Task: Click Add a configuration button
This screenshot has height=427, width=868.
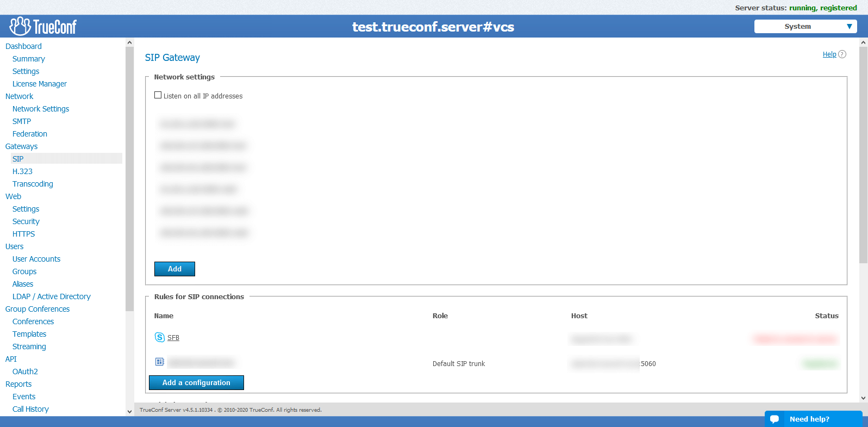Action: click(x=196, y=382)
